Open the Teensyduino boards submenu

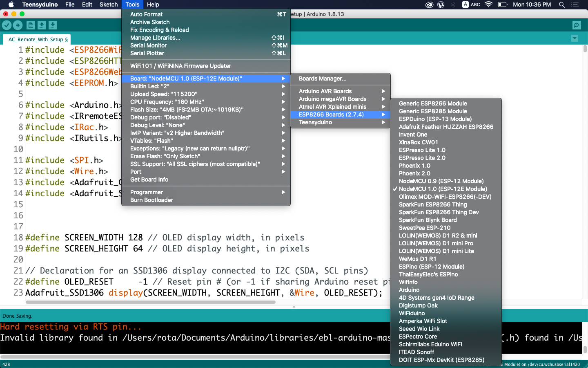pyautogui.click(x=340, y=122)
